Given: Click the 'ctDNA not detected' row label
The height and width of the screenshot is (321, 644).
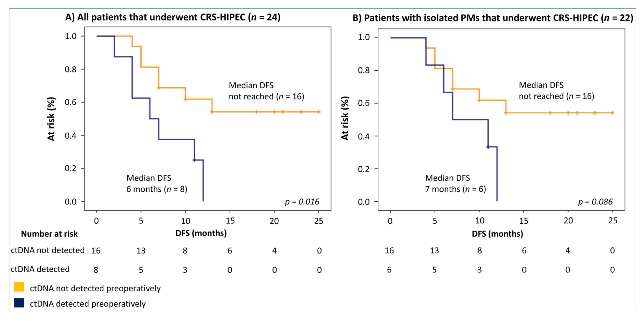Looking at the screenshot, I should point(48,250).
